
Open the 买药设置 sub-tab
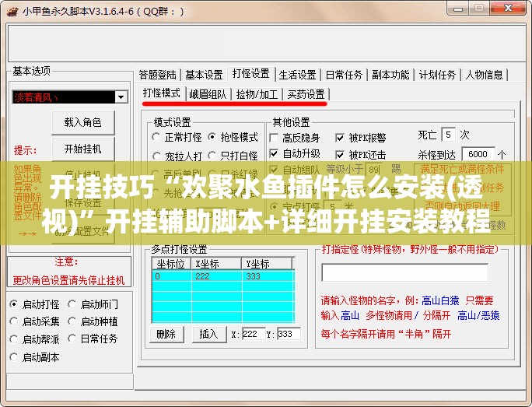306,94
